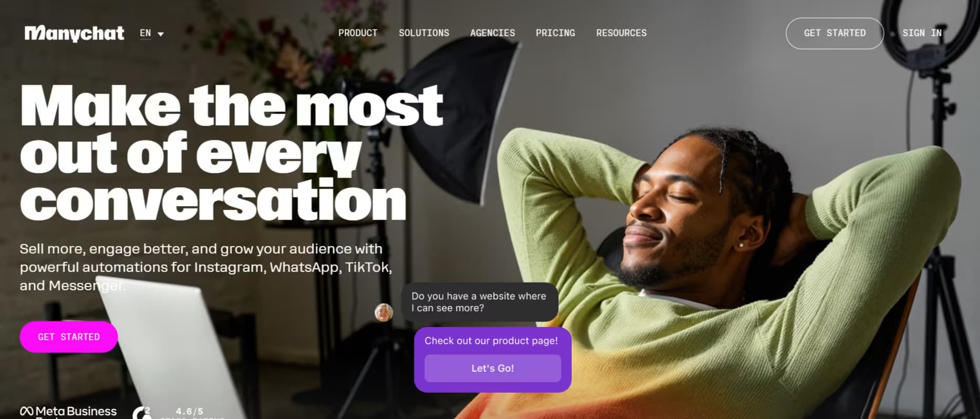
Task: Go to the Agencies page
Action: pos(493,33)
